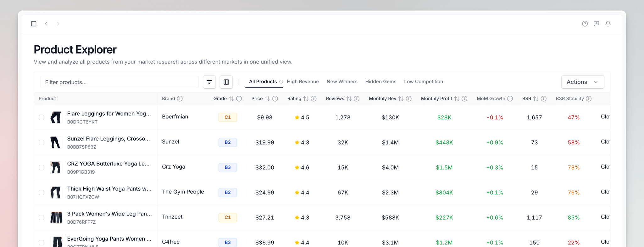Sort by Price using arrows icon
This screenshot has height=247, width=644.
[267, 99]
